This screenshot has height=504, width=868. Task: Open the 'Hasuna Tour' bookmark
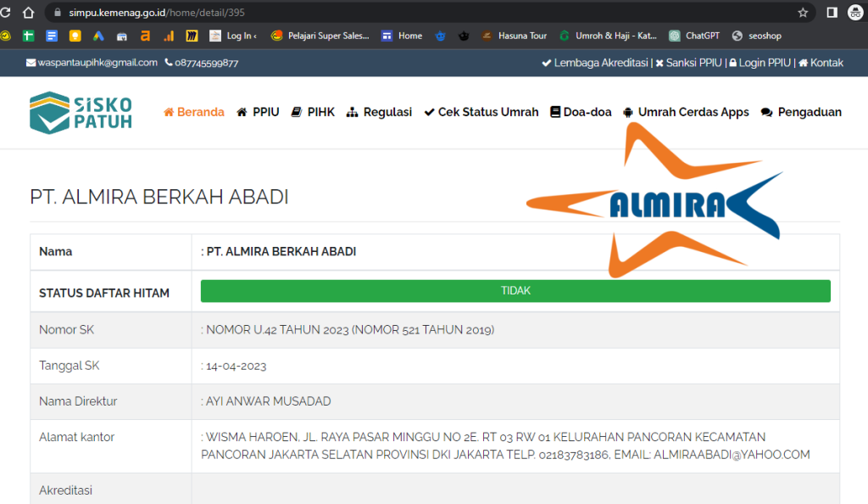pos(515,36)
